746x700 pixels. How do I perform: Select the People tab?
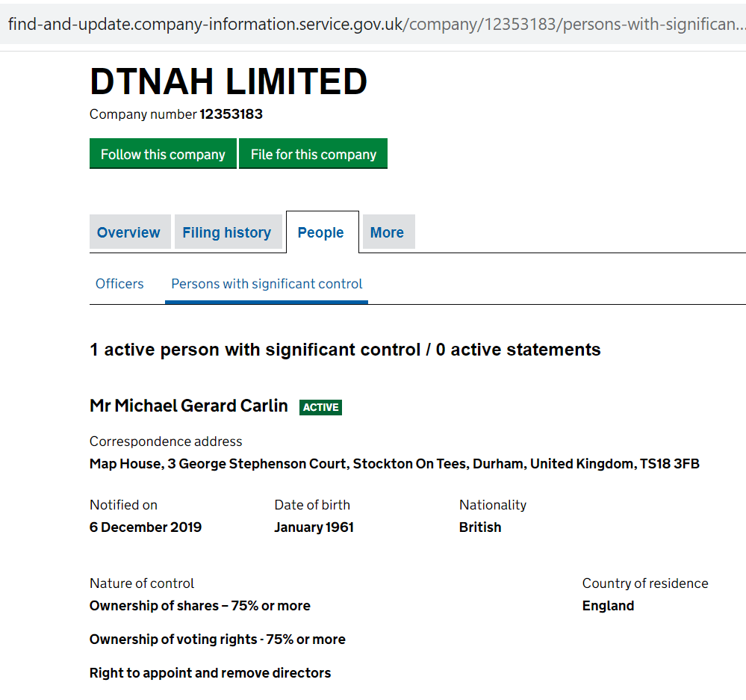pos(321,232)
